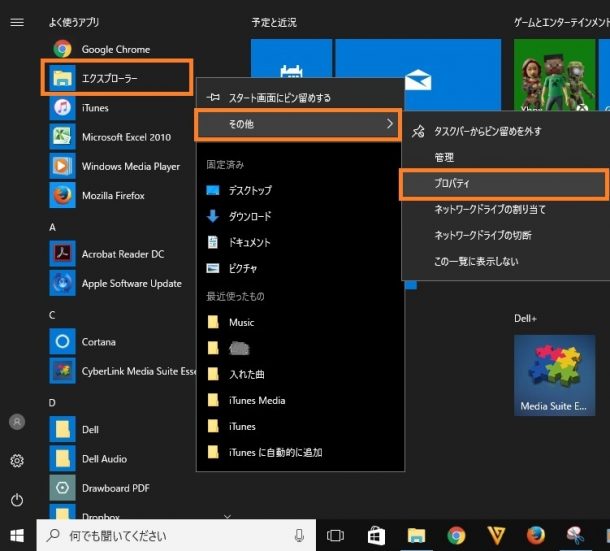Click the ゲームとエンターテインメント group title
Viewport: 610px width, 551px height.
[x=561, y=23]
